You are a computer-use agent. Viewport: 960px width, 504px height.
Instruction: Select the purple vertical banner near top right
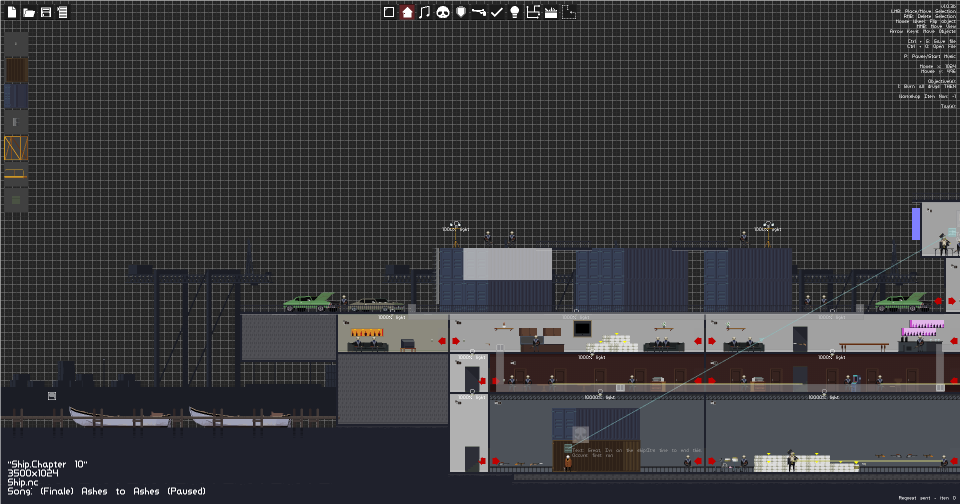click(x=916, y=224)
